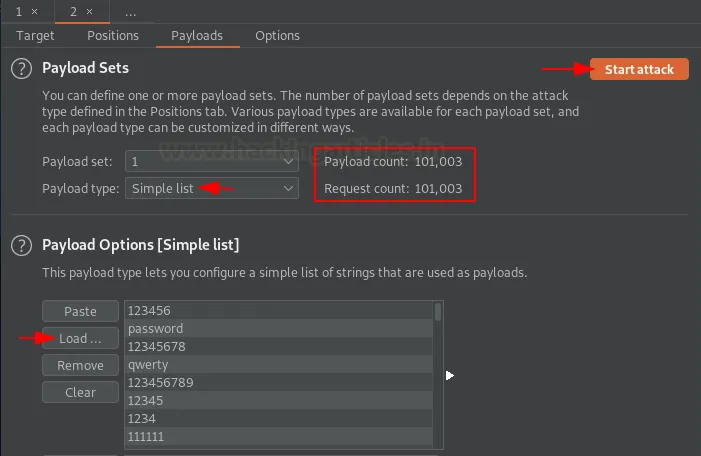701x456 pixels.
Task: Switch to the Target tab
Action: (x=35, y=35)
